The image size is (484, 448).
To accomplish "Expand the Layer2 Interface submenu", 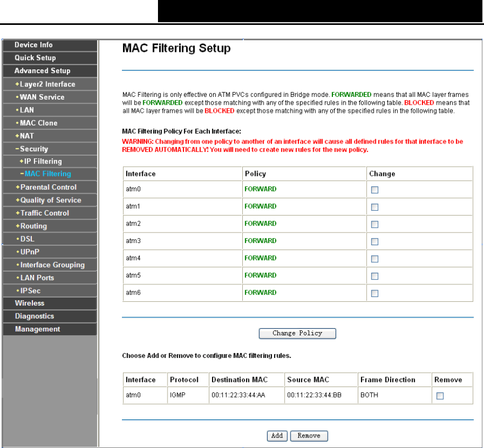I will tap(47, 84).
